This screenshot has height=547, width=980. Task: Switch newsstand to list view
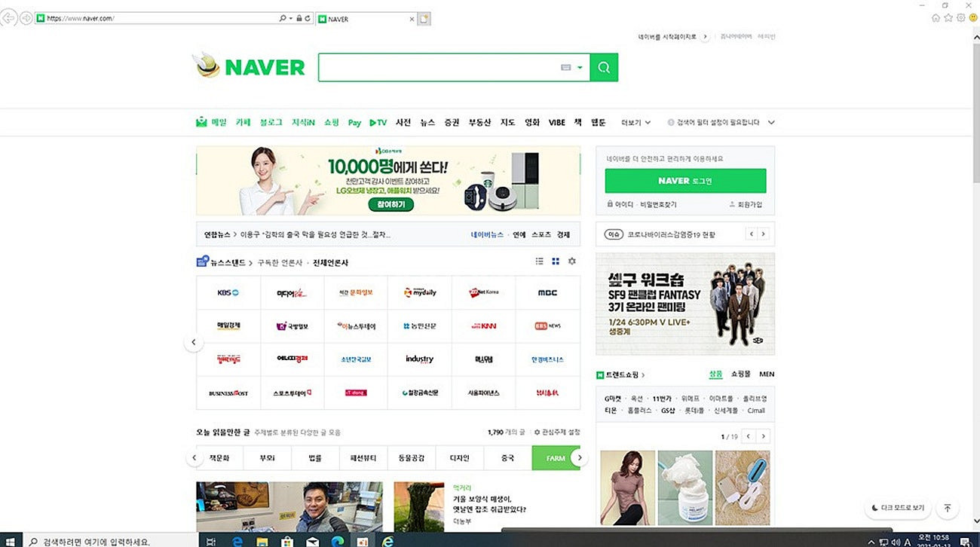click(540, 261)
